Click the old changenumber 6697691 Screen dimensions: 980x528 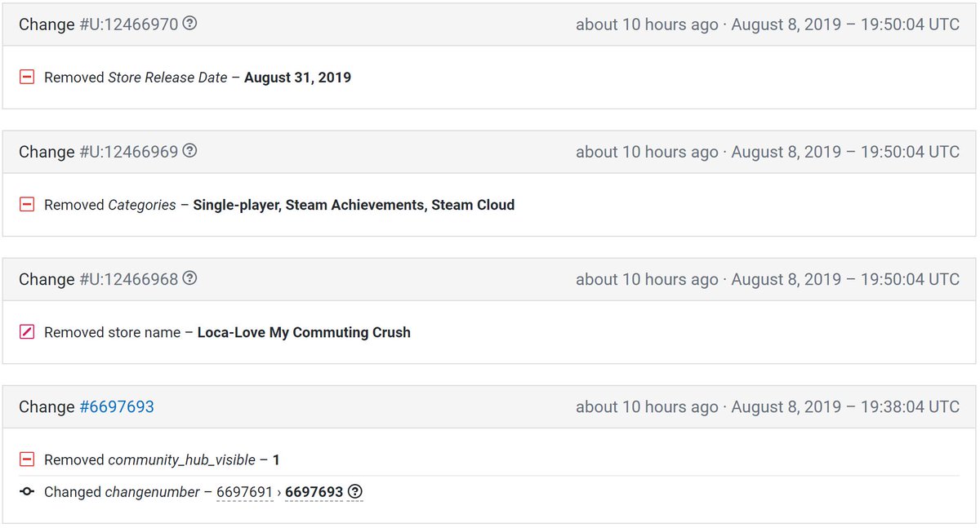coord(245,492)
